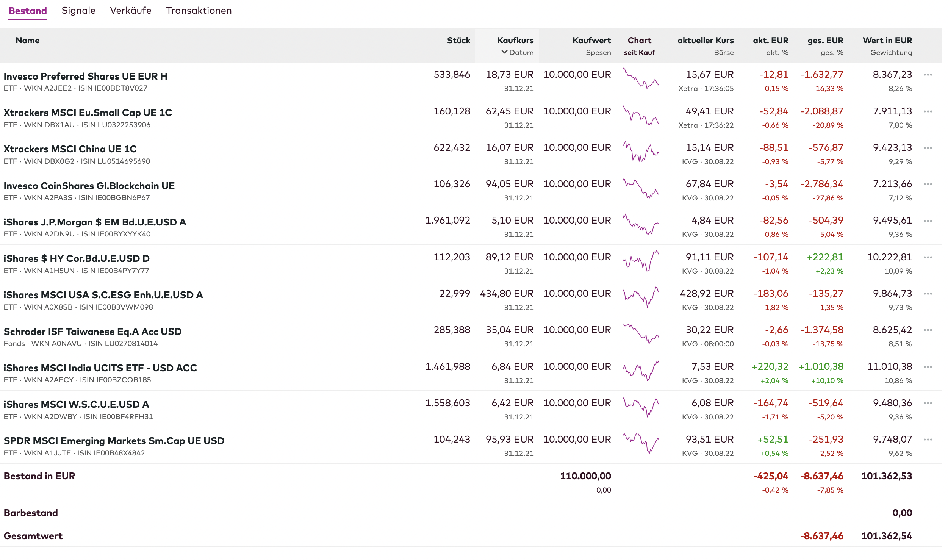Open iShares MSCI India UCITS ETF link
948x560 pixels.
point(100,368)
